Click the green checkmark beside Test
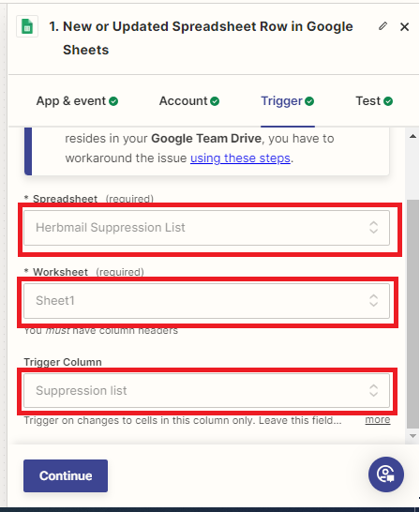 click(388, 101)
